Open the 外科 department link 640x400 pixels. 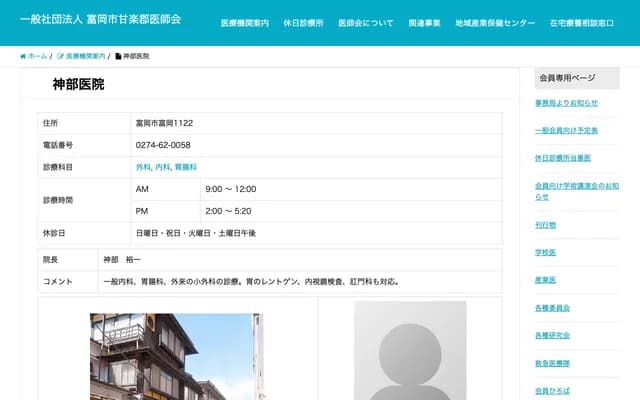pos(143,167)
